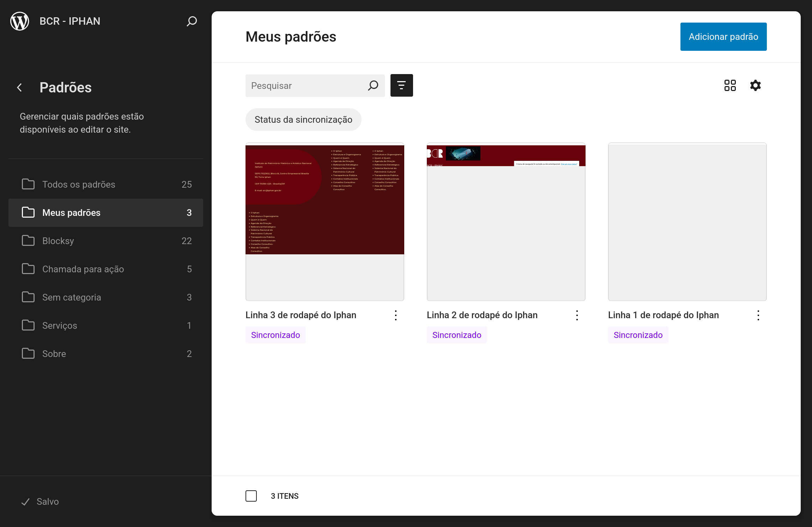Open Linha 1 de rodapé do Iphan title
Image resolution: width=812 pixels, height=527 pixels.
pyautogui.click(x=663, y=315)
